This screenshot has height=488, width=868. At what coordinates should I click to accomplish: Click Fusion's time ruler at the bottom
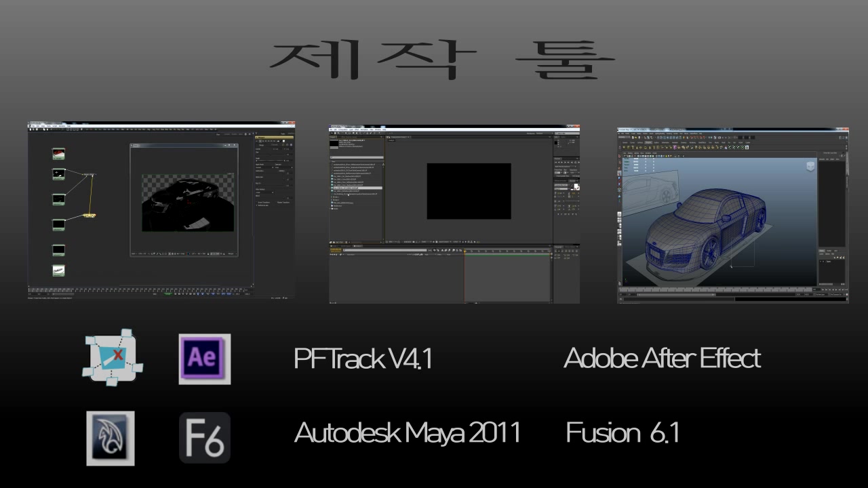[x=138, y=290]
